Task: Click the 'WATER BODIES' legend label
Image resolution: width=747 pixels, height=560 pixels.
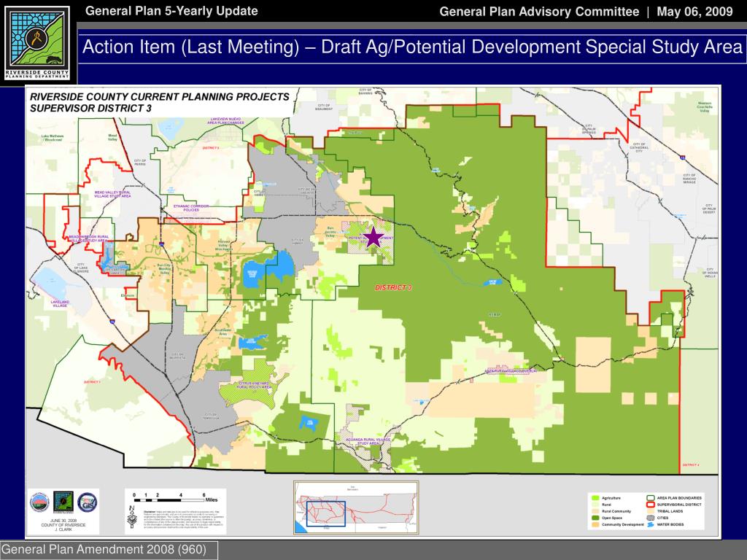Action: click(670, 525)
